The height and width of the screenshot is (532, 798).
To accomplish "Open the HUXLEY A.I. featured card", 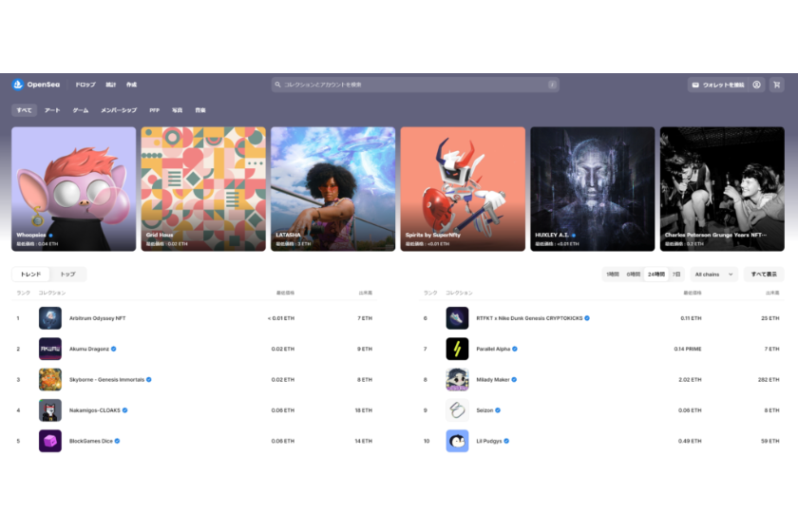I will [593, 189].
